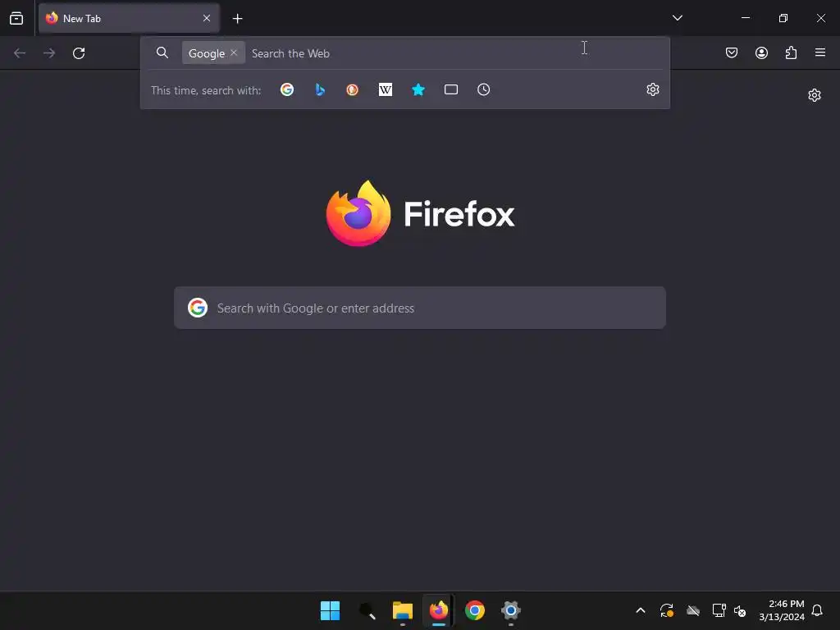Click the muted volume tray icon
Screen dimensions: 840x630
click(740, 610)
